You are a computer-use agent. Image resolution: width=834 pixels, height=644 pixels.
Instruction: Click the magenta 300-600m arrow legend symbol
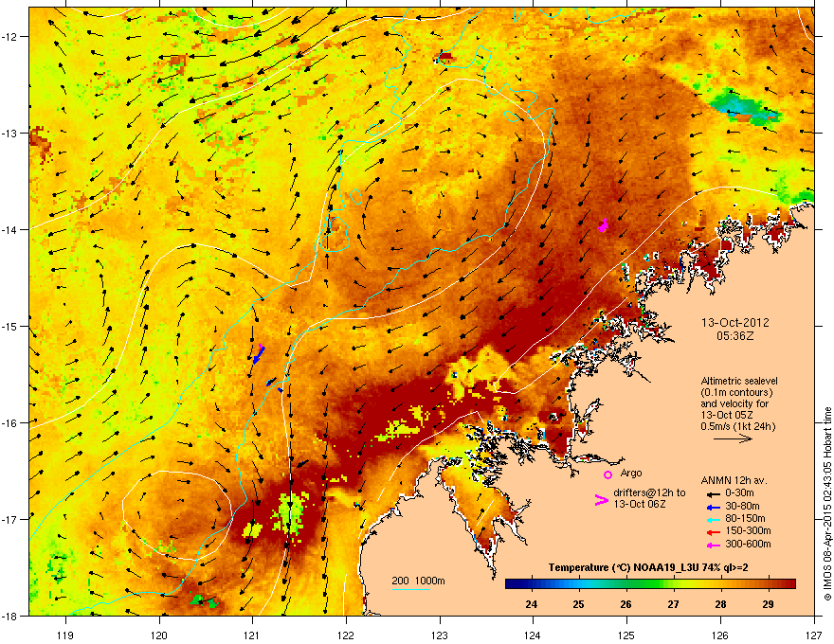(x=713, y=544)
